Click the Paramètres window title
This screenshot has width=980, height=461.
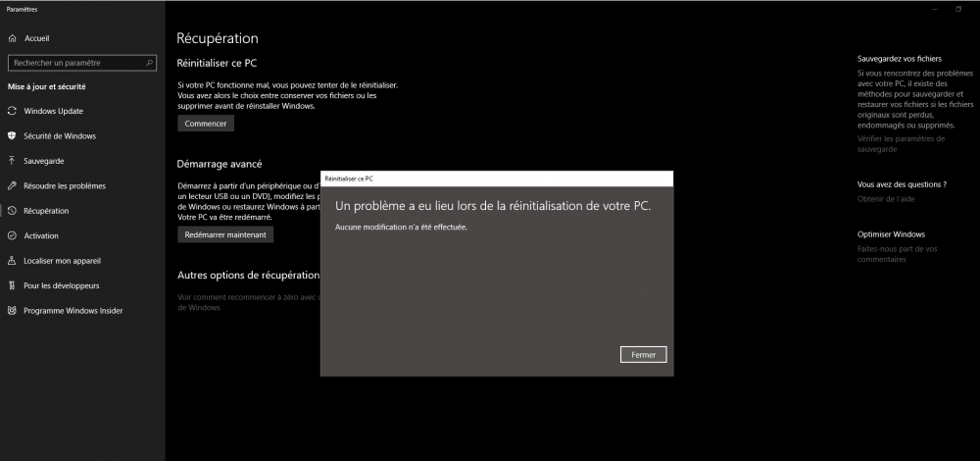point(22,10)
